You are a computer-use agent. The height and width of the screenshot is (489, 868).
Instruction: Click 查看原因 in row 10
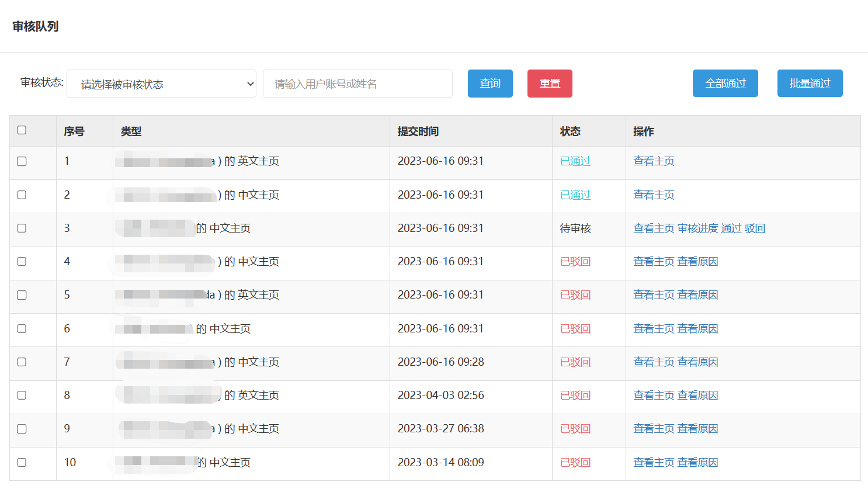[697, 463]
